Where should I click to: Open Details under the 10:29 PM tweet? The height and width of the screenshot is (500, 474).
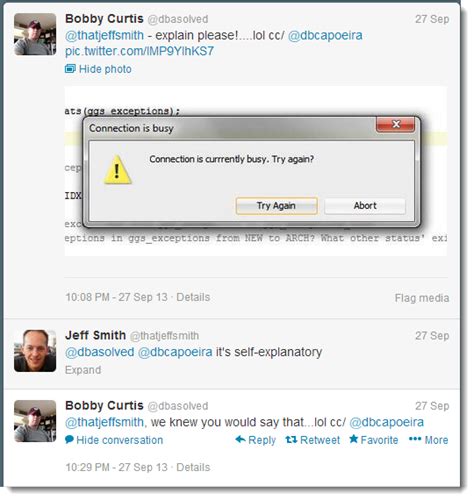(193, 467)
